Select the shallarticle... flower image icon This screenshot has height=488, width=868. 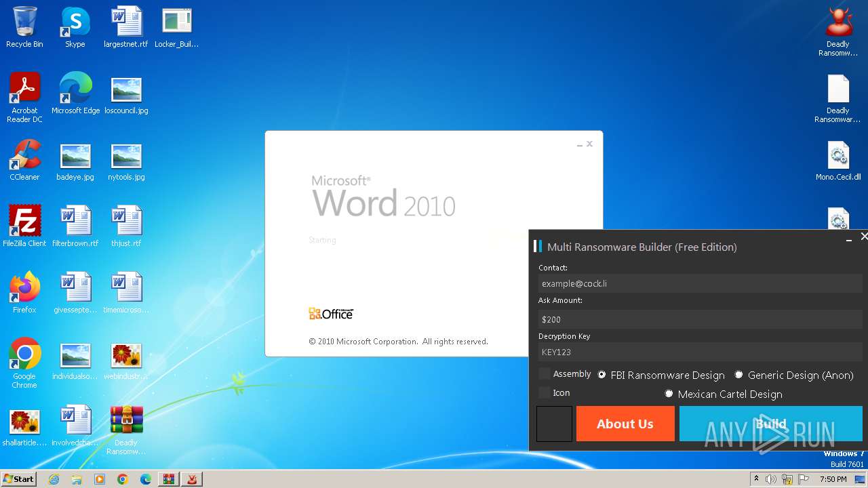24,426
